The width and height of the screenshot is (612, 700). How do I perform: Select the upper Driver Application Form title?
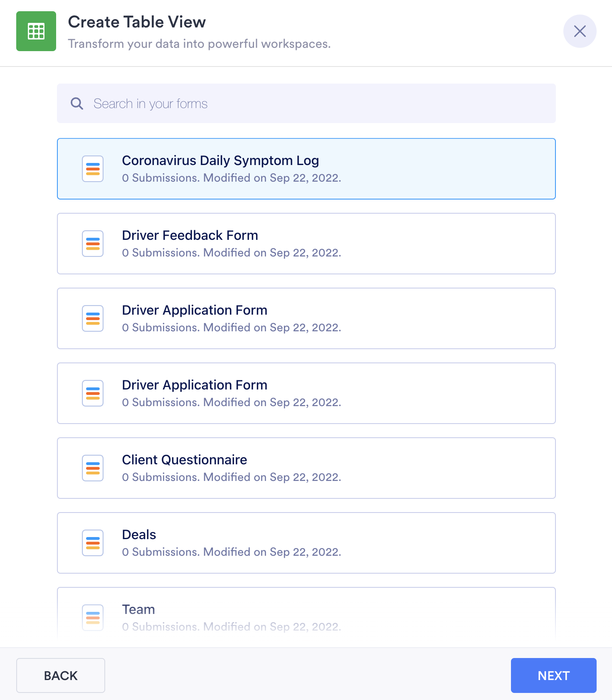tap(195, 310)
